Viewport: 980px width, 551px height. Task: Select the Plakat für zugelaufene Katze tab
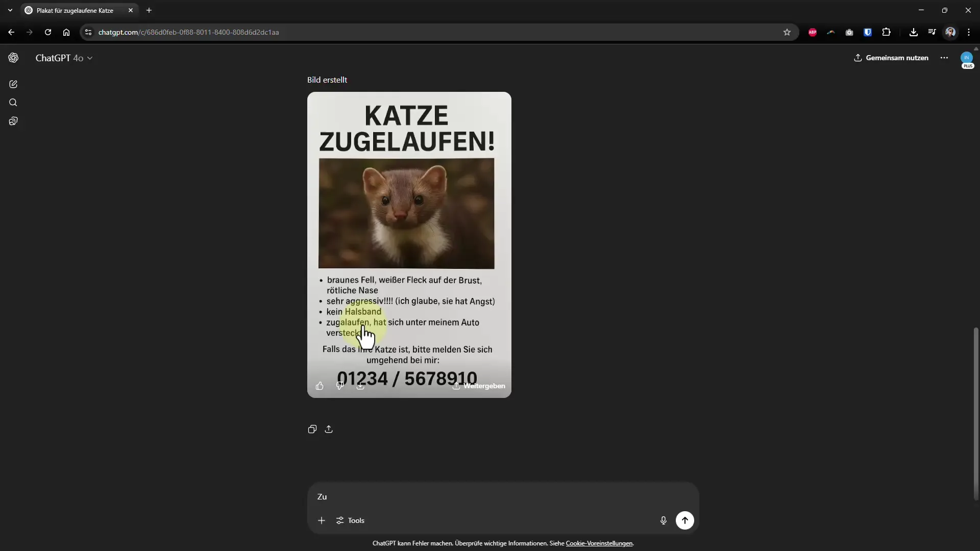click(74, 10)
